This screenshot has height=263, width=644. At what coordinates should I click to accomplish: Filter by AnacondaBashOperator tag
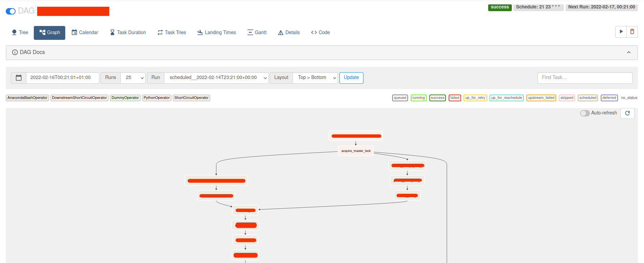[x=27, y=98]
